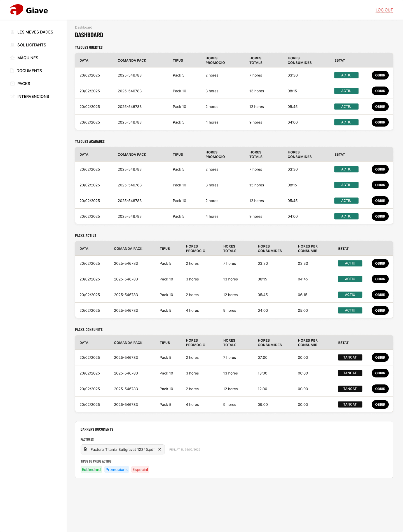This screenshot has height=532, width=403.
Task: Click the Estàndard price tag
Action: coord(91,470)
